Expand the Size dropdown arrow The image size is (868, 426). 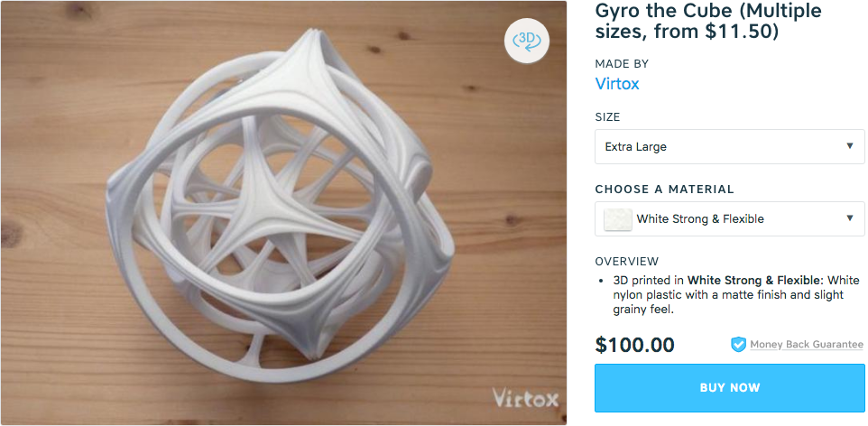point(850,146)
